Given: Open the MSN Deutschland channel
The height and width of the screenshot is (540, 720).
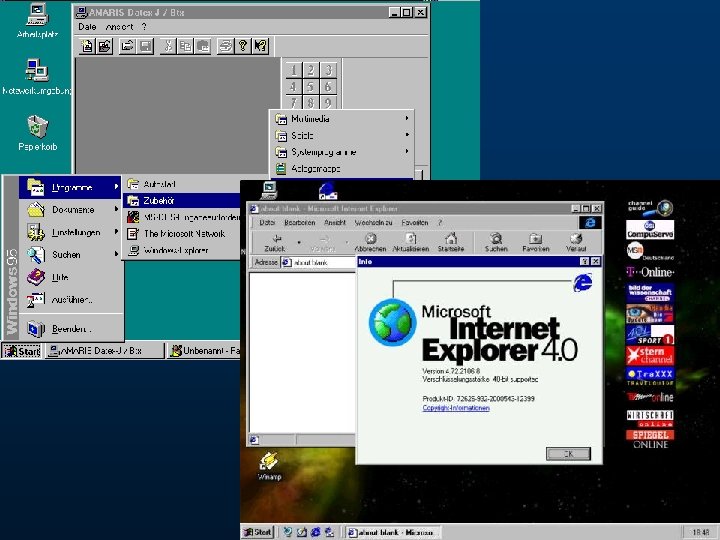Looking at the screenshot, I should pyautogui.click(x=650, y=251).
